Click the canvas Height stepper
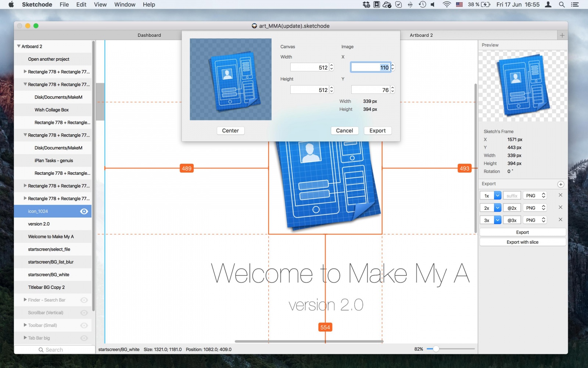This screenshot has height=368, width=588. (331, 89)
